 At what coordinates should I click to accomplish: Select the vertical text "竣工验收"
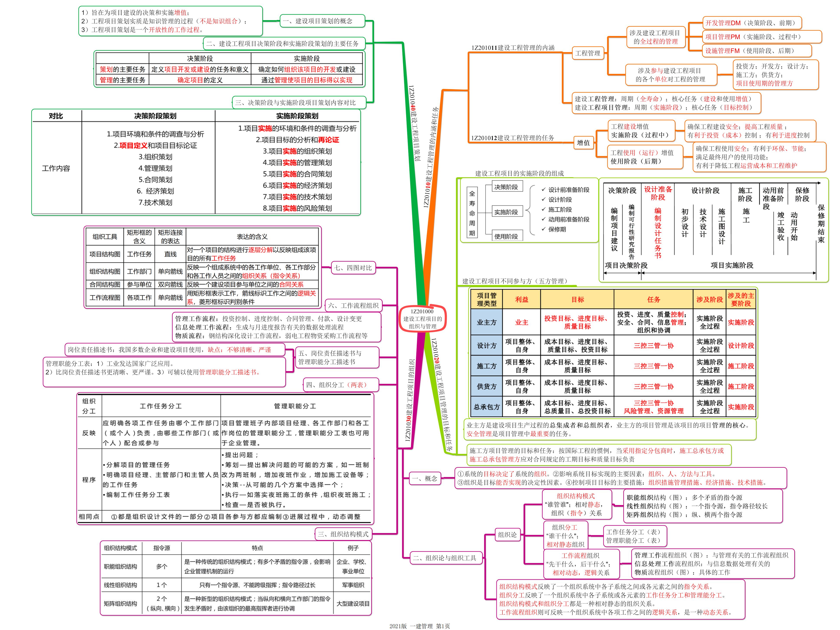point(781,226)
